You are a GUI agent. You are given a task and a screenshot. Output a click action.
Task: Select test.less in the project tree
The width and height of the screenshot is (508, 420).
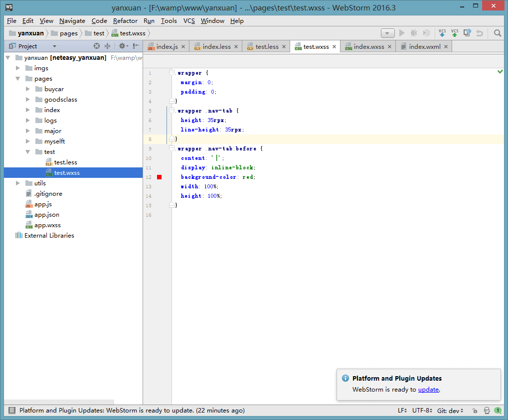click(x=65, y=162)
